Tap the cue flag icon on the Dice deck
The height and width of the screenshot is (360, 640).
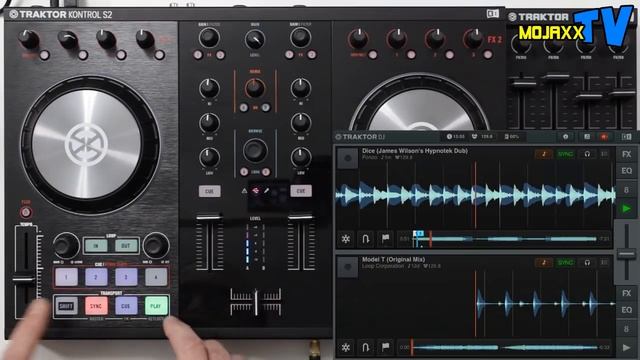(385, 239)
